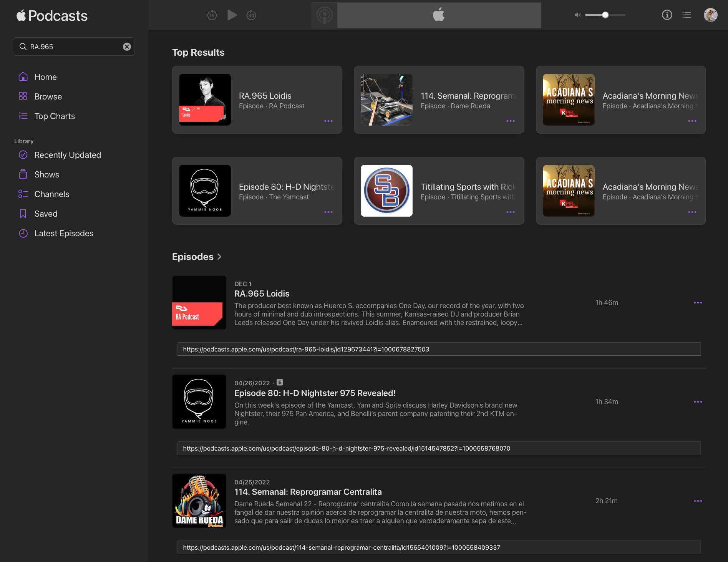Open the Dame Rueda artwork in Episodes list
This screenshot has height=562, width=728.
click(199, 501)
